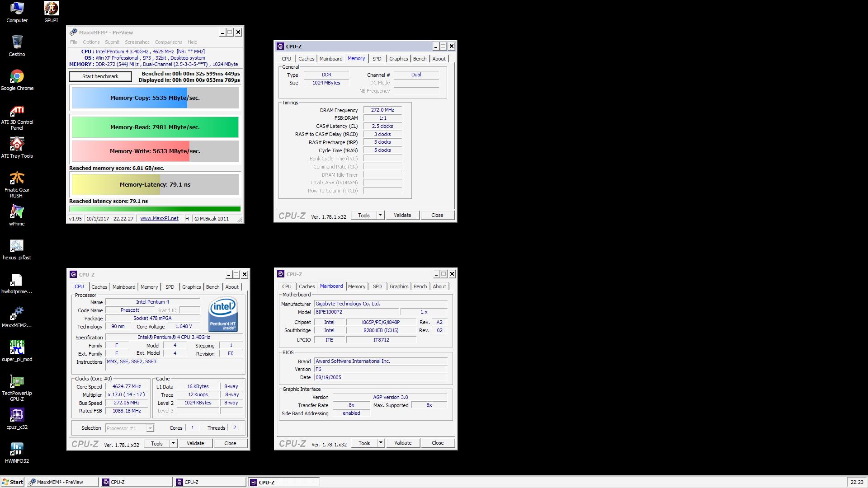This screenshot has height=488, width=868.
Task: Click the DRAM Frequency 272.0 MHz field
Action: [382, 110]
